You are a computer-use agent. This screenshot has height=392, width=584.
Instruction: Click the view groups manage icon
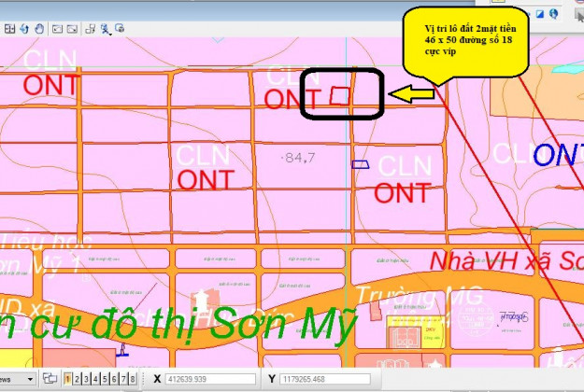pyautogui.click(x=50, y=379)
